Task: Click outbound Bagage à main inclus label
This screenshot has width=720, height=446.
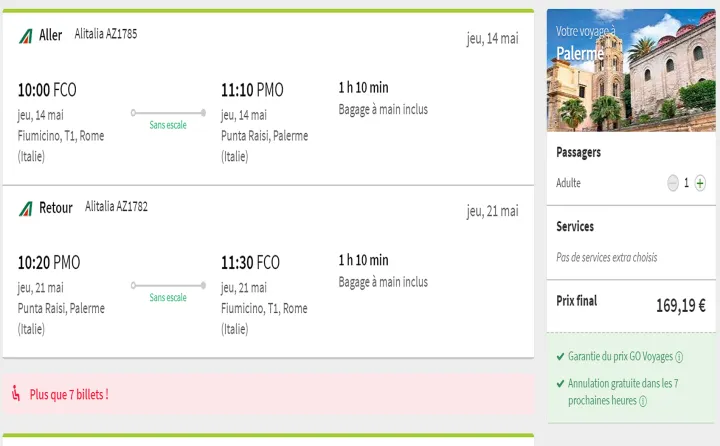Action: click(x=383, y=109)
